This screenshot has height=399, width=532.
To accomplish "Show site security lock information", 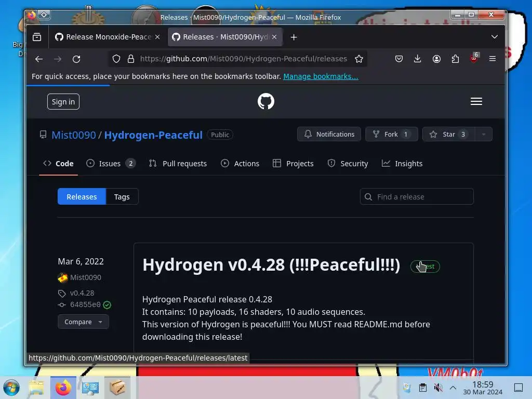I will 130,59.
